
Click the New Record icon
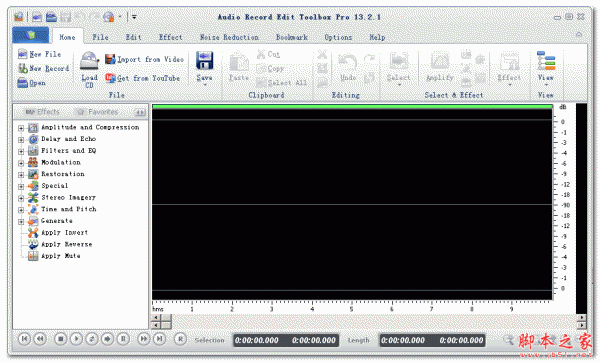coord(23,68)
